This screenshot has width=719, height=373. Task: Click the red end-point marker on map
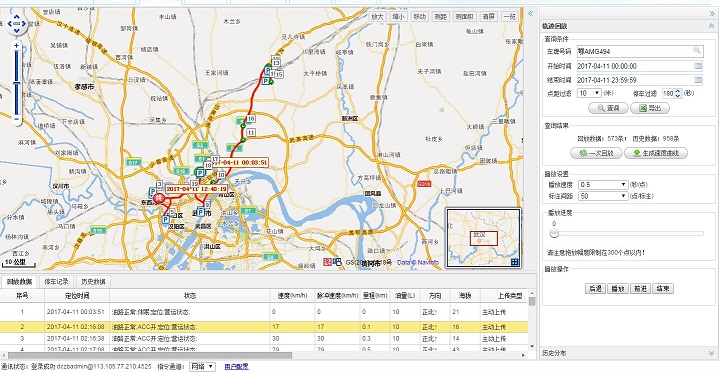point(159,199)
